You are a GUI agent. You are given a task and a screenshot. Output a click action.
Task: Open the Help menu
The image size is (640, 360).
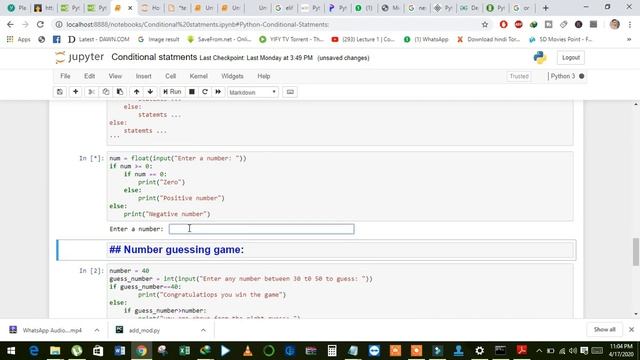click(264, 76)
